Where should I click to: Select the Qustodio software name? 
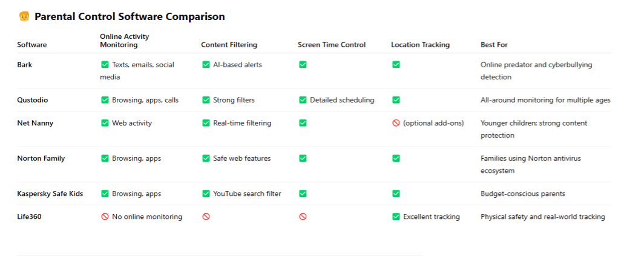coord(31,100)
